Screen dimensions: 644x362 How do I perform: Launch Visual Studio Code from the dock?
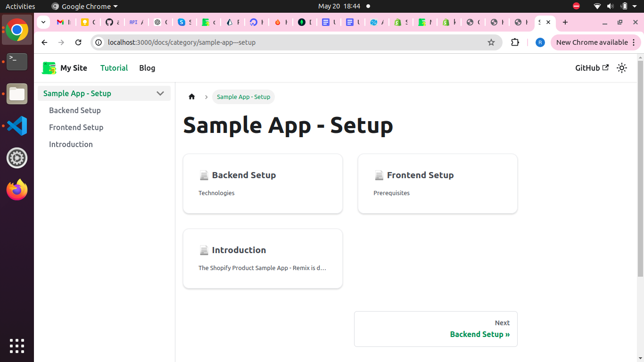17,126
